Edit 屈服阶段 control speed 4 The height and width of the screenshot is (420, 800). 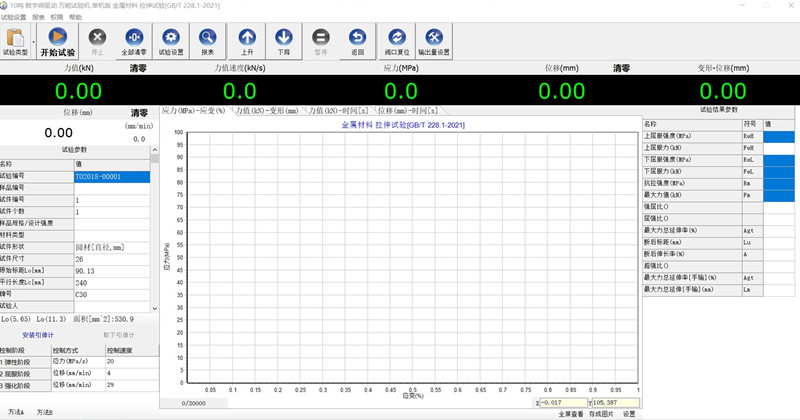click(x=132, y=373)
